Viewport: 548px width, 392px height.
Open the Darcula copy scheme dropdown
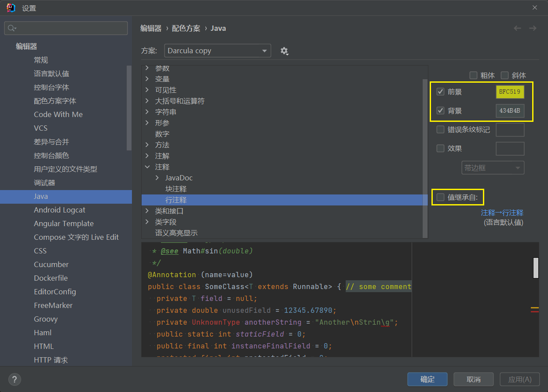point(217,51)
